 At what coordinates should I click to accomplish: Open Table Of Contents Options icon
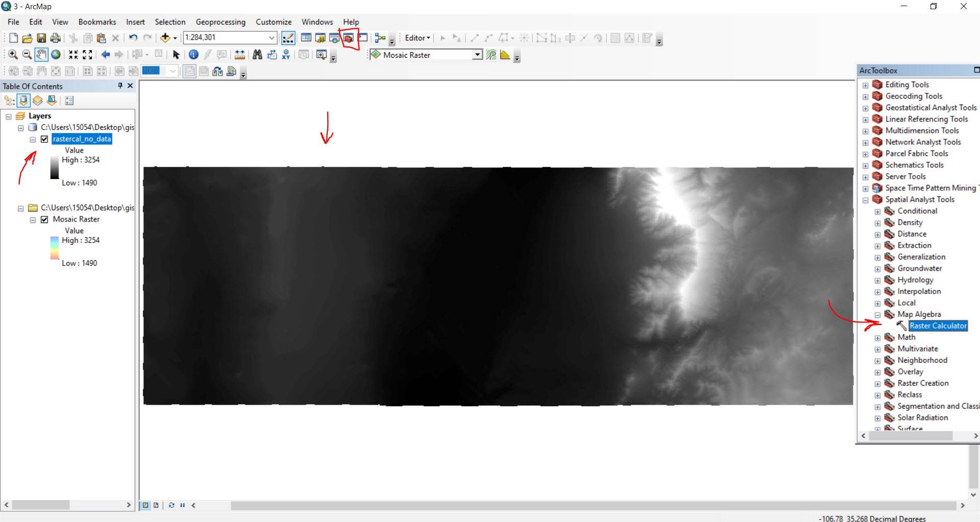[69, 101]
